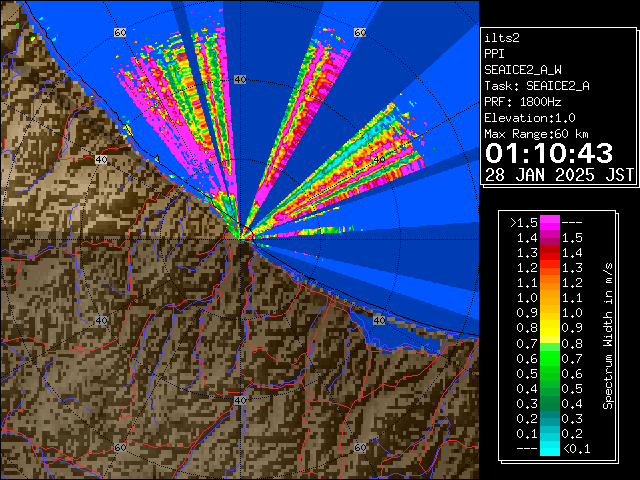Screen dimensions: 640x480
Task: Select the date "28 JAN 2025 JST"
Action: [559, 175]
